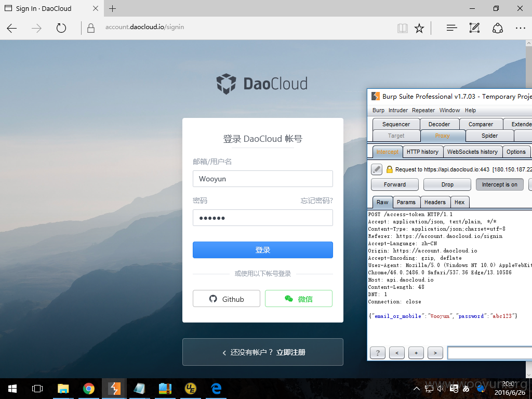Open a new browser tab
Viewport: 532px width, 399px height.
[112, 8]
